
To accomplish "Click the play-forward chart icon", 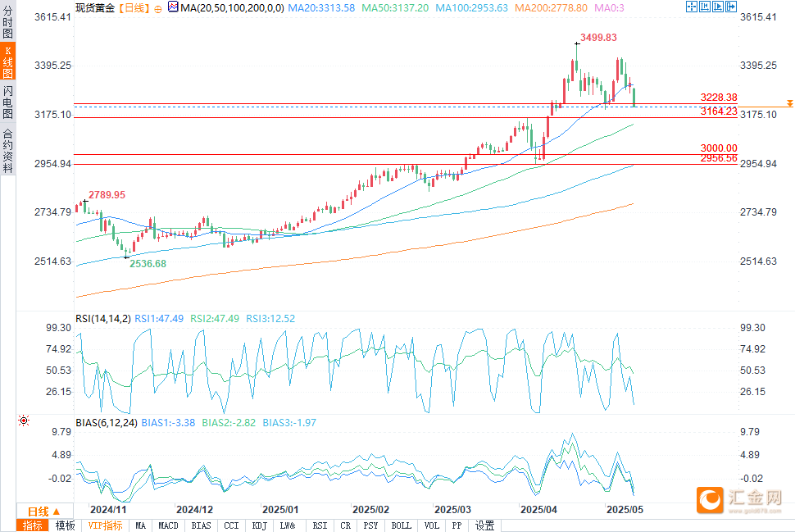I will [x=717, y=7].
